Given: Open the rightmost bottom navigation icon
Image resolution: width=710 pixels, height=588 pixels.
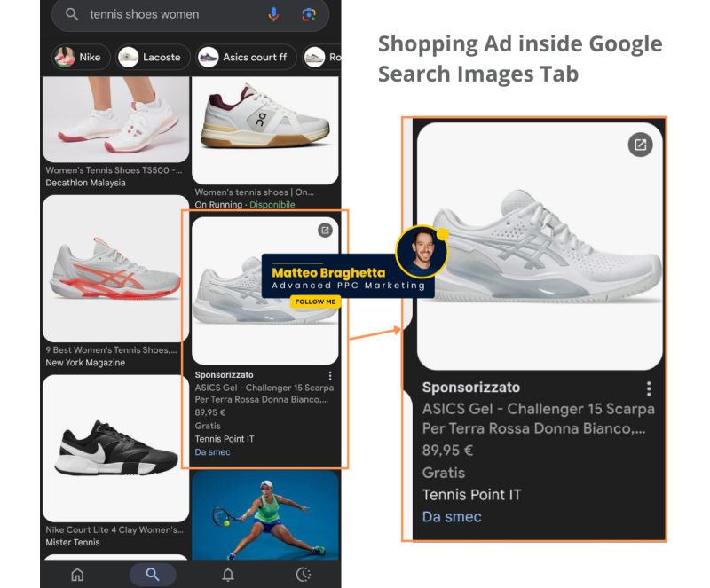Looking at the screenshot, I should (x=304, y=574).
